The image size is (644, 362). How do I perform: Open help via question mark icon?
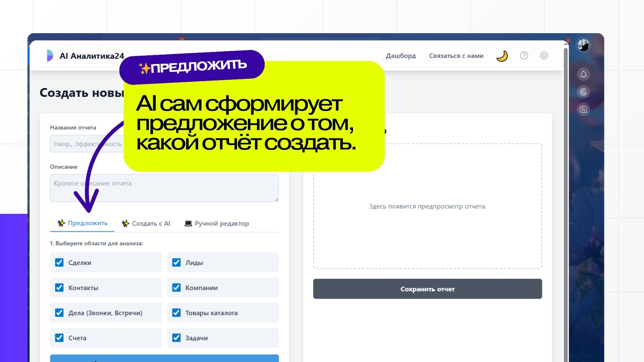(524, 56)
